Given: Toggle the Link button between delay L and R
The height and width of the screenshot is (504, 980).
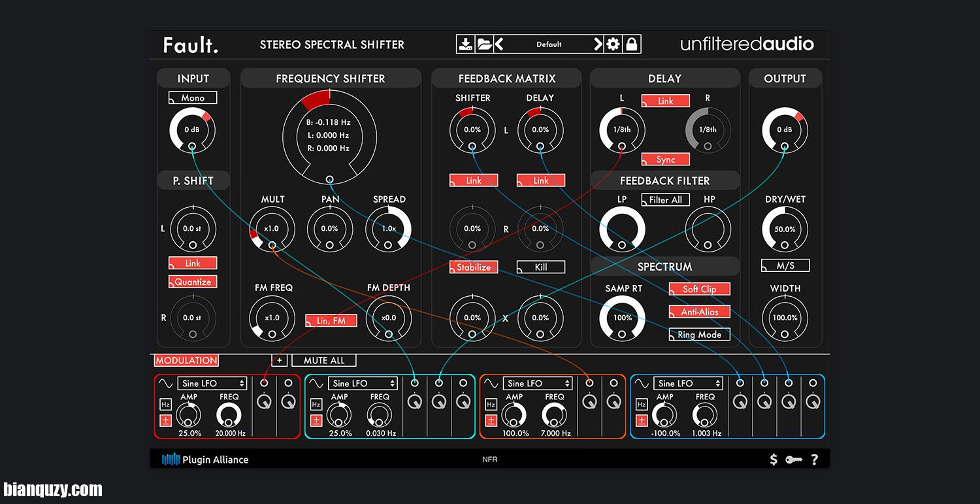Looking at the screenshot, I should [x=666, y=101].
